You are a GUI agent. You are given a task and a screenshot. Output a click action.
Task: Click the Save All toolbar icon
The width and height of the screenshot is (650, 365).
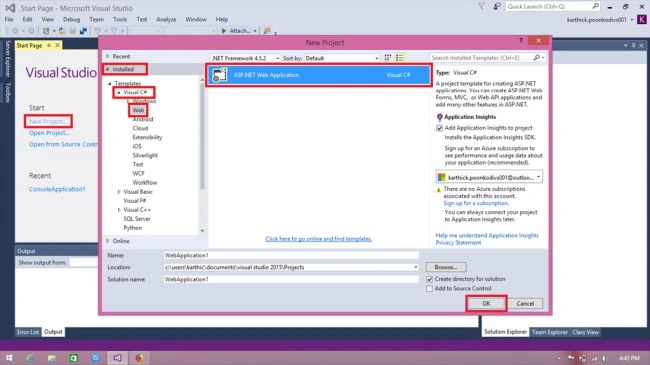point(83,31)
